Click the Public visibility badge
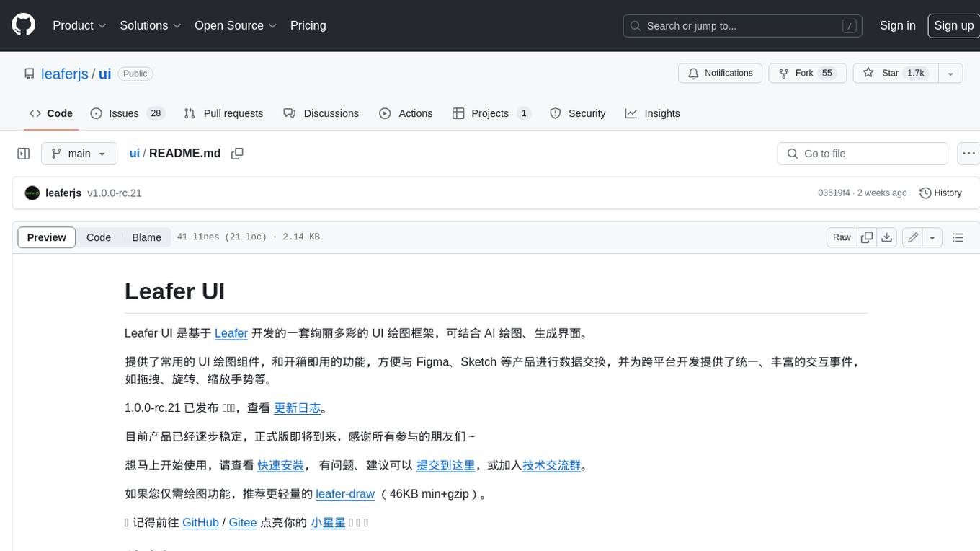 click(x=135, y=74)
